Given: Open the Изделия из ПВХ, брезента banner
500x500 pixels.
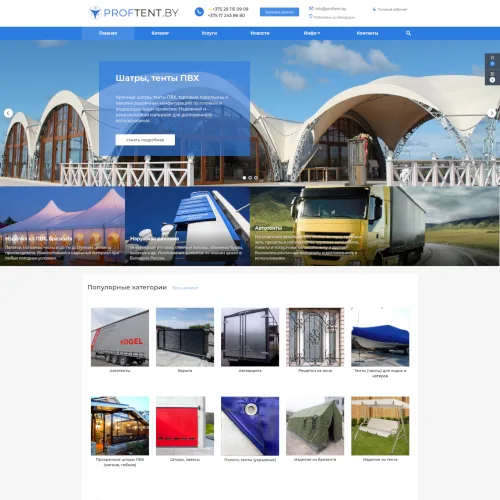Looking at the screenshot, I should pos(62,226).
